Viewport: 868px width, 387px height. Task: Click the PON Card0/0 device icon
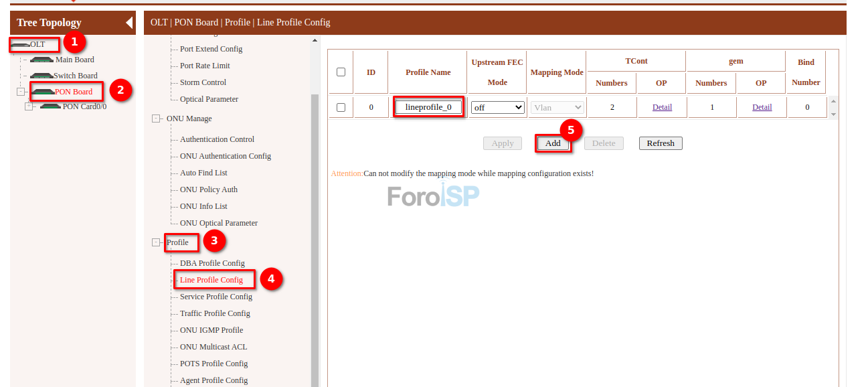[50, 106]
